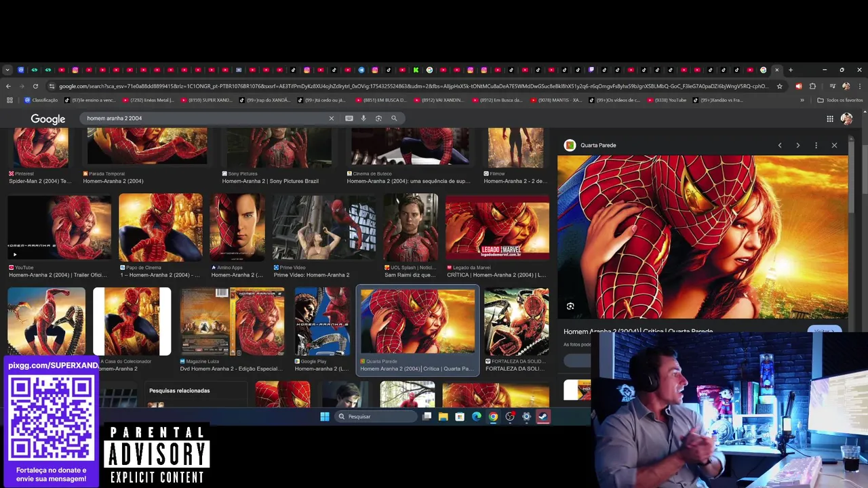This screenshot has height=488, width=868.
Task: Expand hidden bookmarks overflow chevron
Action: coord(802,100)
